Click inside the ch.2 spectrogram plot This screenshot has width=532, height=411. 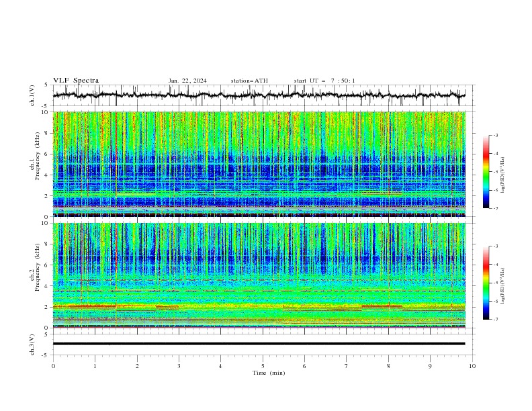click(259, 275)
